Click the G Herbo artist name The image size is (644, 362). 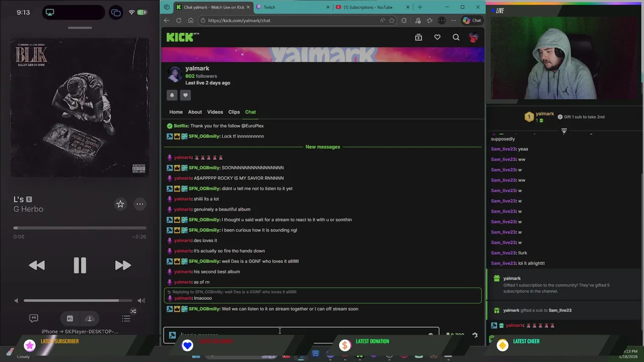tap(28, 209)
